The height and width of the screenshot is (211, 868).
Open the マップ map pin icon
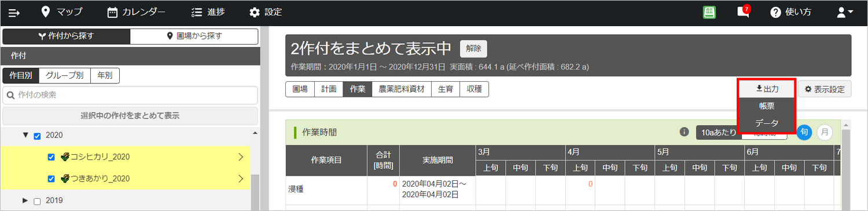pyautogui.click(x=46, y=12)
